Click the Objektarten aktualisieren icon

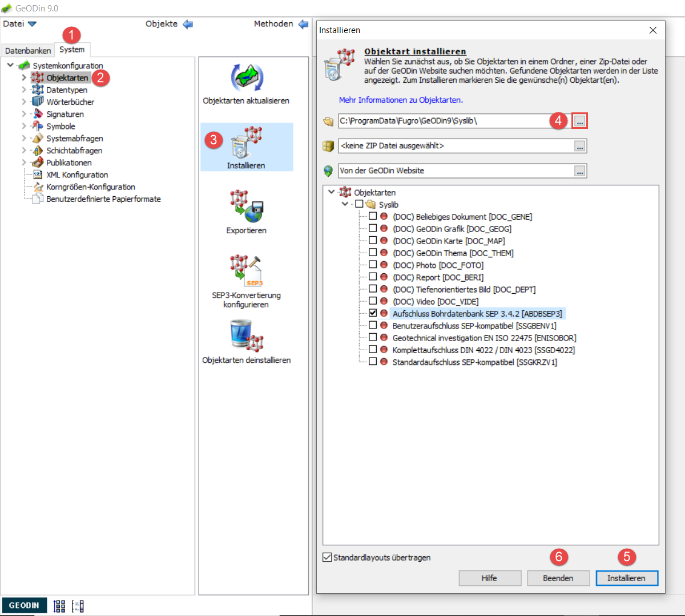click(x=247, y=78)
